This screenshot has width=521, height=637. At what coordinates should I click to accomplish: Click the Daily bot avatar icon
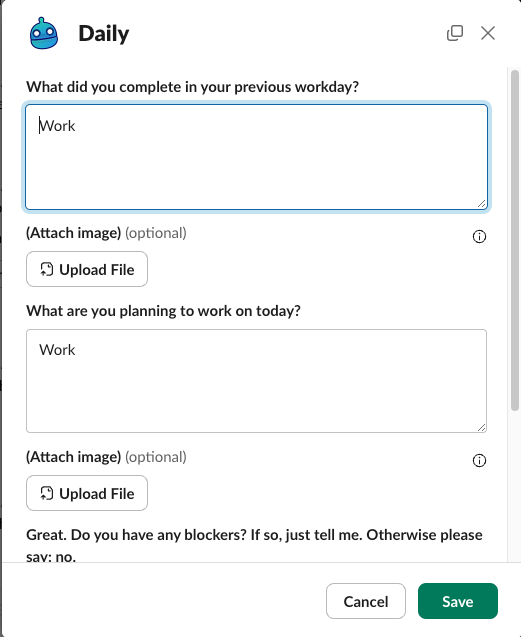pos(44,33)
